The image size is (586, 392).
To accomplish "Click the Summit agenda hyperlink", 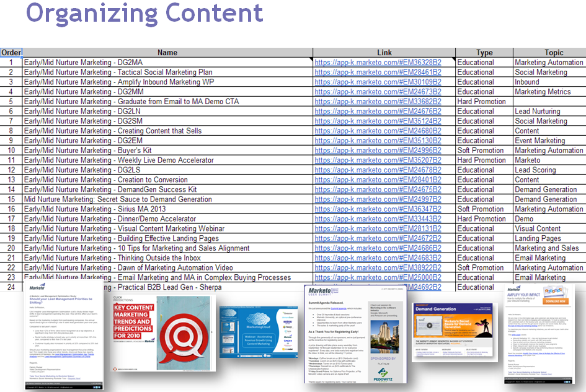I will 339,309.
